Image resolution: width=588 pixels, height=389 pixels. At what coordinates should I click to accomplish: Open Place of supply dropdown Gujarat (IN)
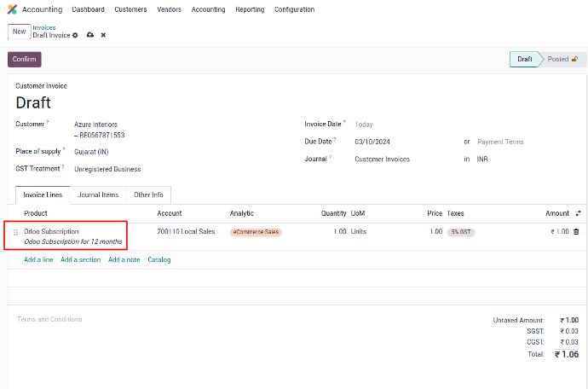pos(91,152)
